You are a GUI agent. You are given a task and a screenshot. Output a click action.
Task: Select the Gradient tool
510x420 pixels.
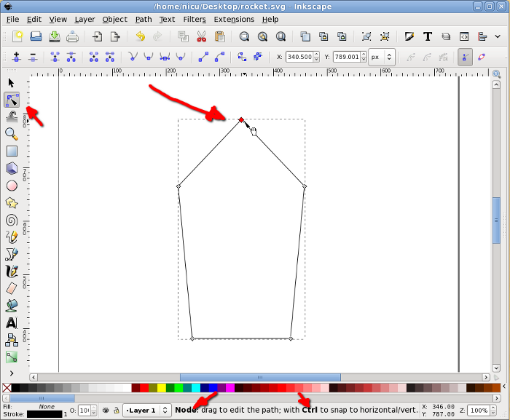(12, 357)
